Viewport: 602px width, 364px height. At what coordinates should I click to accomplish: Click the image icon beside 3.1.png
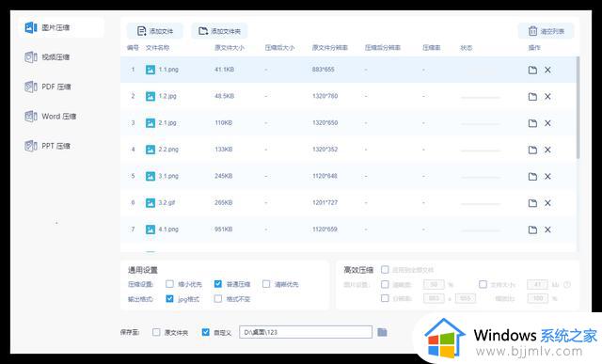click(x=150, y=176)
